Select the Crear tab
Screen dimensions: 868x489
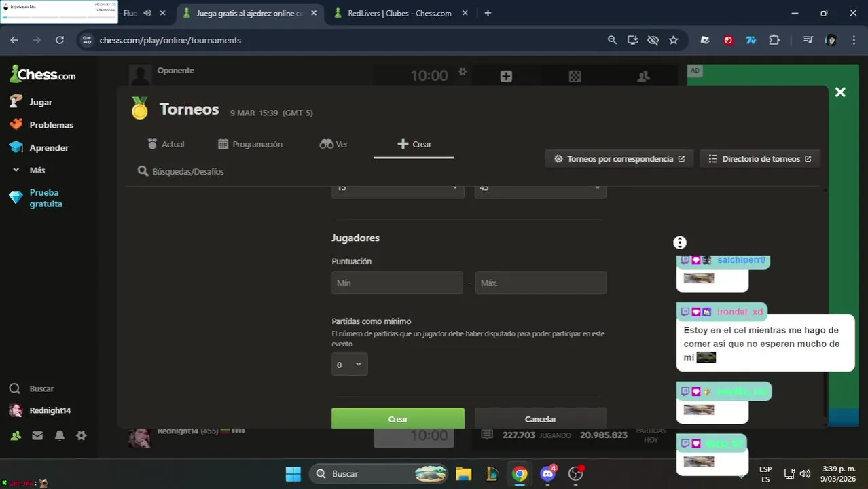(414, 144)
